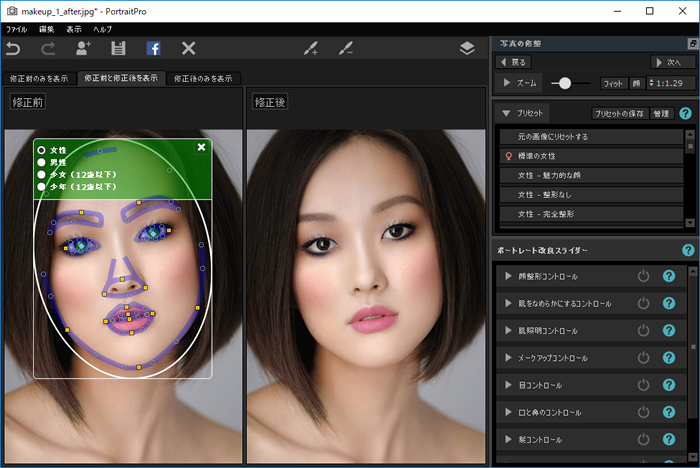Choose preset 元の画像にリセットする
The width and height of the screenshot is (700, 468).
pos(591,137)
